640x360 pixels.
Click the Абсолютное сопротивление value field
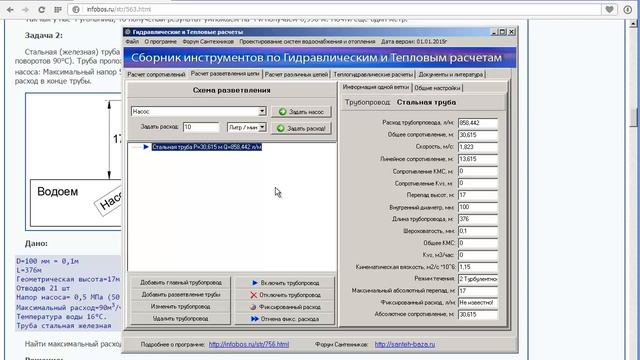pyautogui.click(x=478, y=315)
